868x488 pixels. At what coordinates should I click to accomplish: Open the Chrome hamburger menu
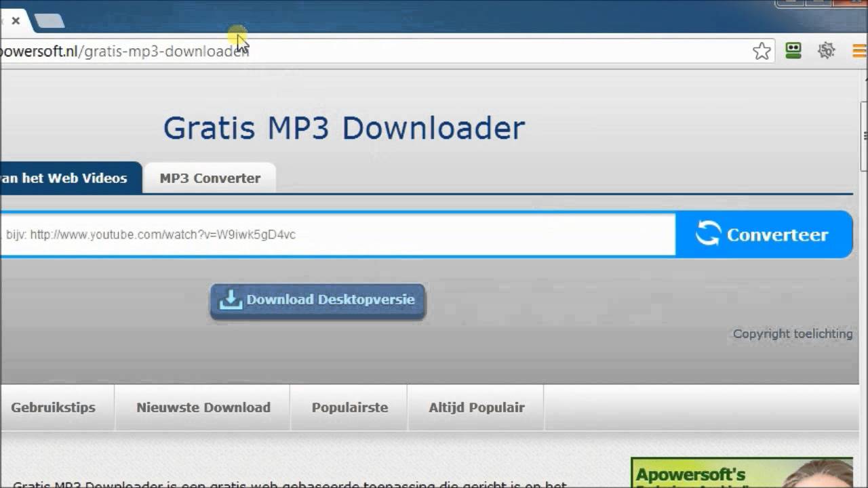[859, 51]
